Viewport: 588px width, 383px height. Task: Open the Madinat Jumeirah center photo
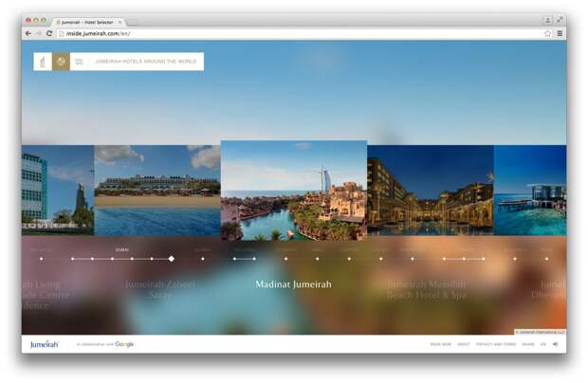coord(294,191)
